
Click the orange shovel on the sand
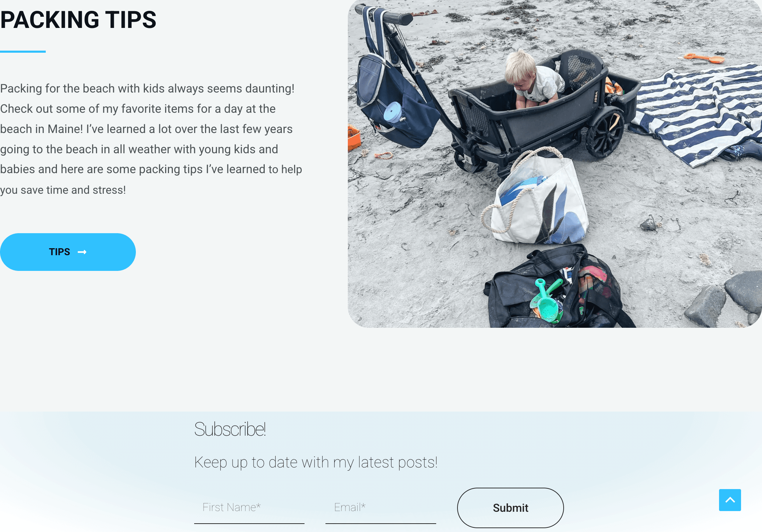(x=704, y=58)
